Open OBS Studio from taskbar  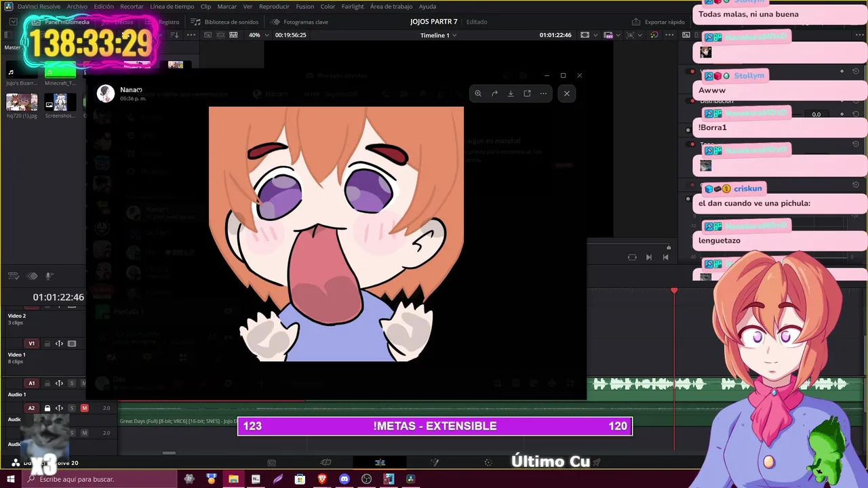(x=367, y=479)
